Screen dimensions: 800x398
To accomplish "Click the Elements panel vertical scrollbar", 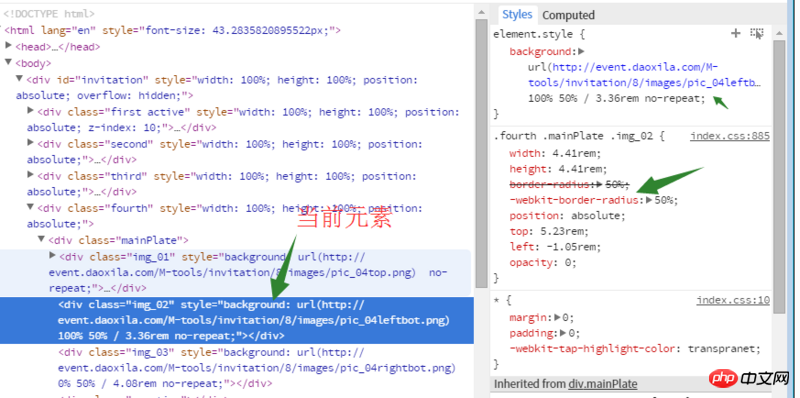I will point(482,153).
